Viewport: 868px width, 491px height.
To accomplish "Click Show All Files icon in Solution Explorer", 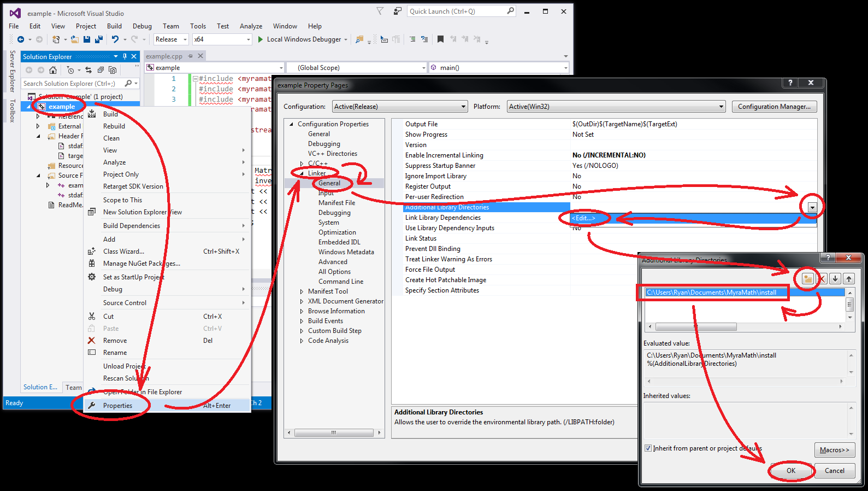I will point(113,70).
